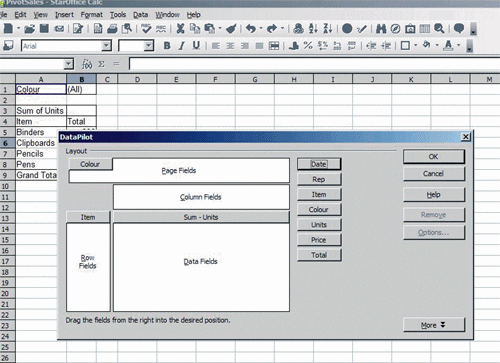Click the formula input line
The width and height of the screenshot is (500, 363).
[314, 64]
